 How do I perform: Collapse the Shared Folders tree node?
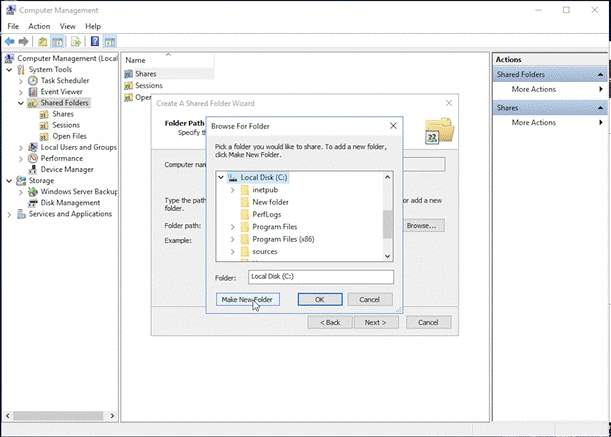21,103
